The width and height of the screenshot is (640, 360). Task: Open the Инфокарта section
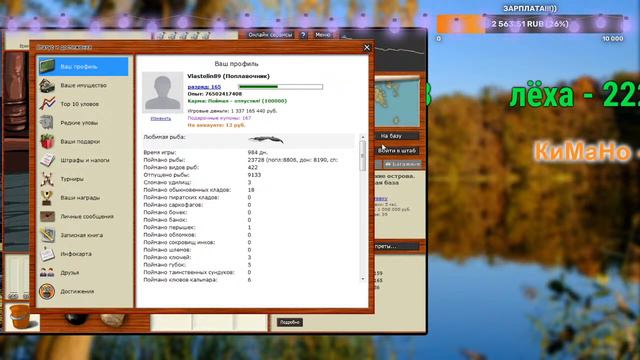click(x=83, y=254)
